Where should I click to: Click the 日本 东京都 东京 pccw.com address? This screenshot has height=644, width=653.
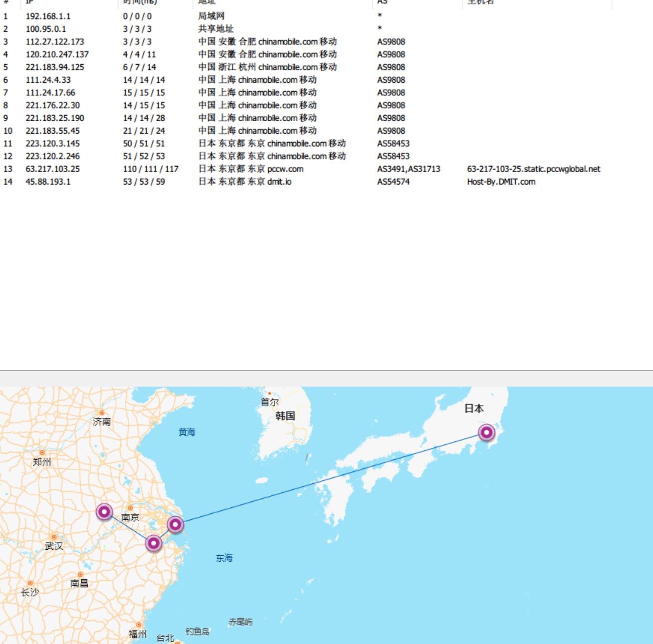pyautogui.click(x=250, y=169)
